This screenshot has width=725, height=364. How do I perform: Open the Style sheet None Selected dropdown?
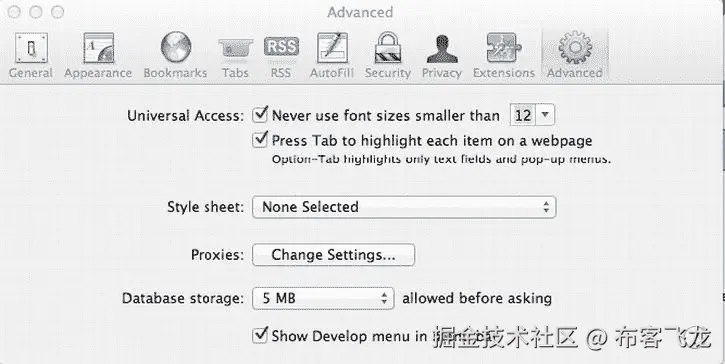pyautogui.click(x=404, y=207)
